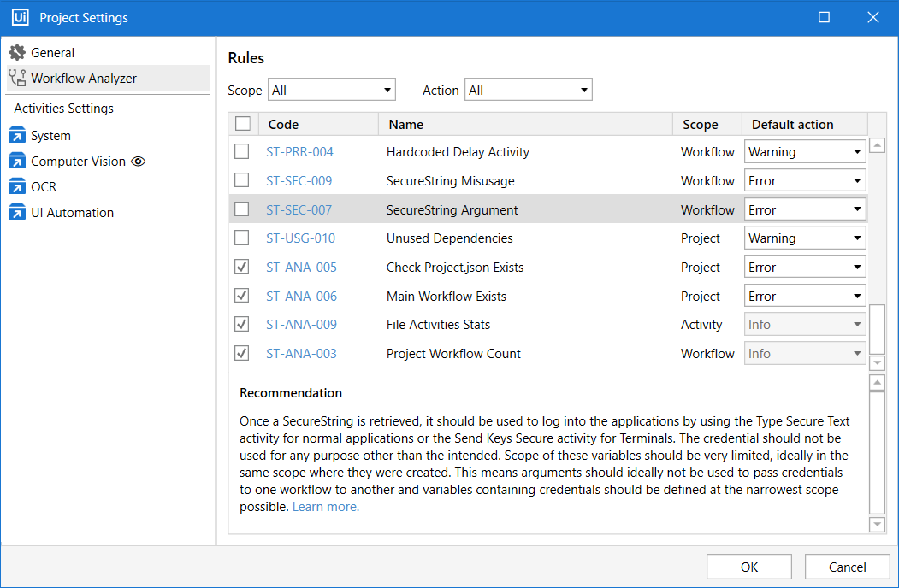Click the Recommendation panel scroll up arrow

(878, 382)
